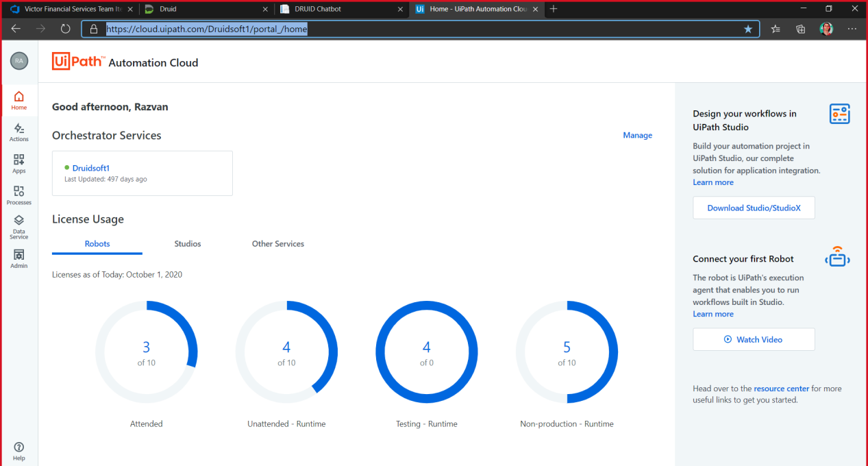Click 'Unattended - Runtime' label

click(286, 424)
